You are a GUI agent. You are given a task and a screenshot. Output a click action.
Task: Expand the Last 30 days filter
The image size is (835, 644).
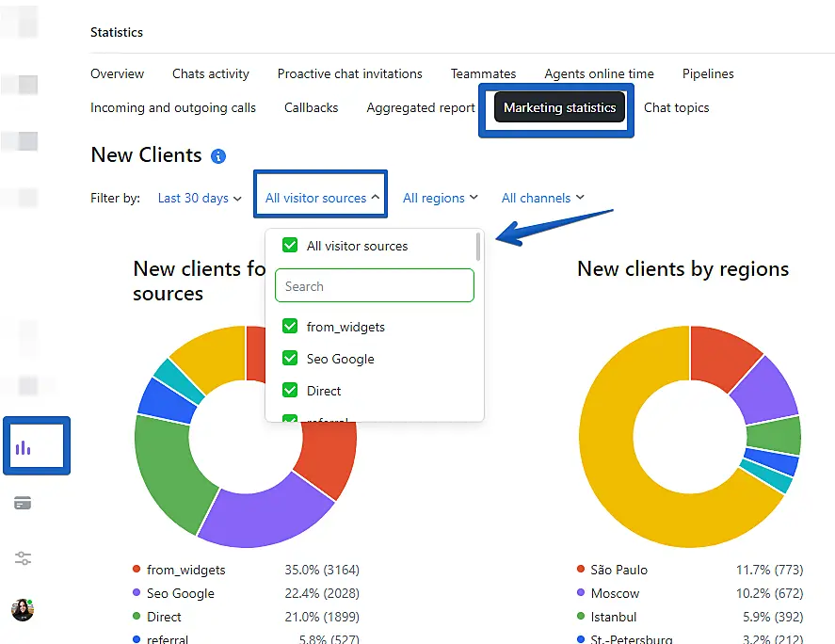click(x=200, y=198)
